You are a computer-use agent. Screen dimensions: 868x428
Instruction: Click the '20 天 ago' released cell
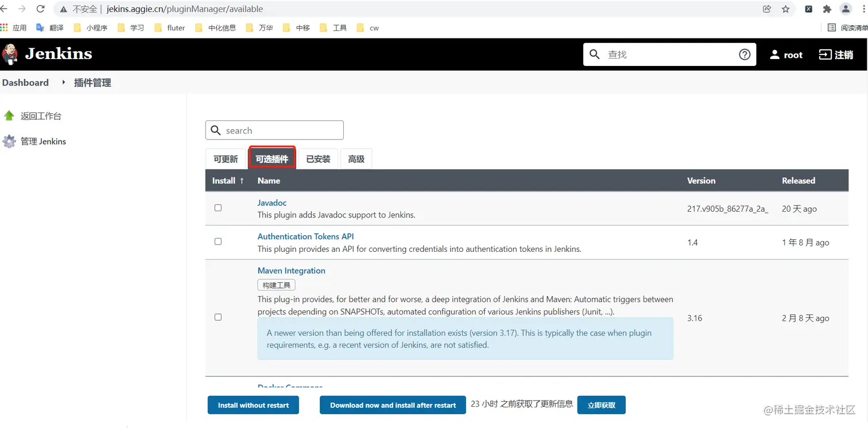pos(799,209)
